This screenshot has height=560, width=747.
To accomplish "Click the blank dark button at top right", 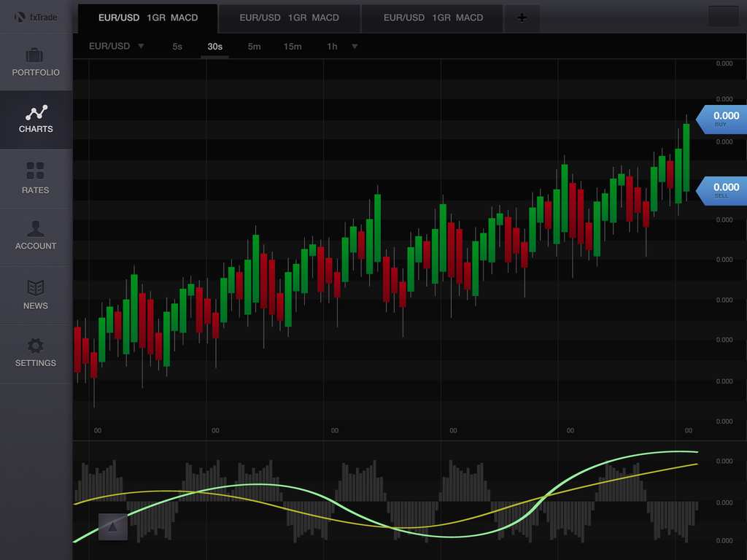I will (x=723, y=16).
